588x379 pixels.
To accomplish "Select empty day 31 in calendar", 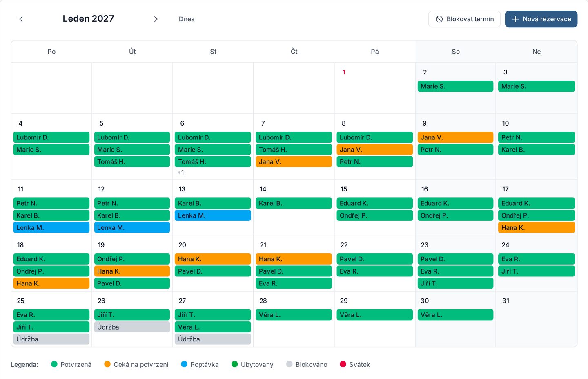I will pyautogui.click(x=536, y=319).
